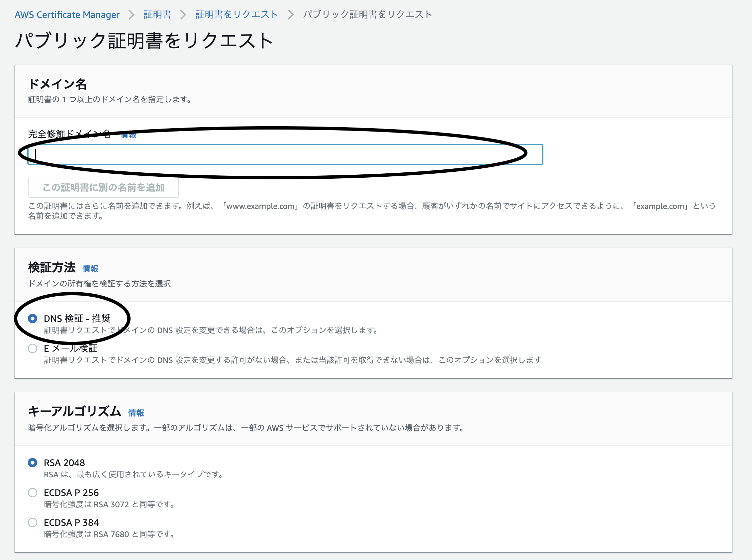Open the 証明書をリクエスト breadcrumb link
Viewport: 752px width, 560px height.
tap(236, 14)
